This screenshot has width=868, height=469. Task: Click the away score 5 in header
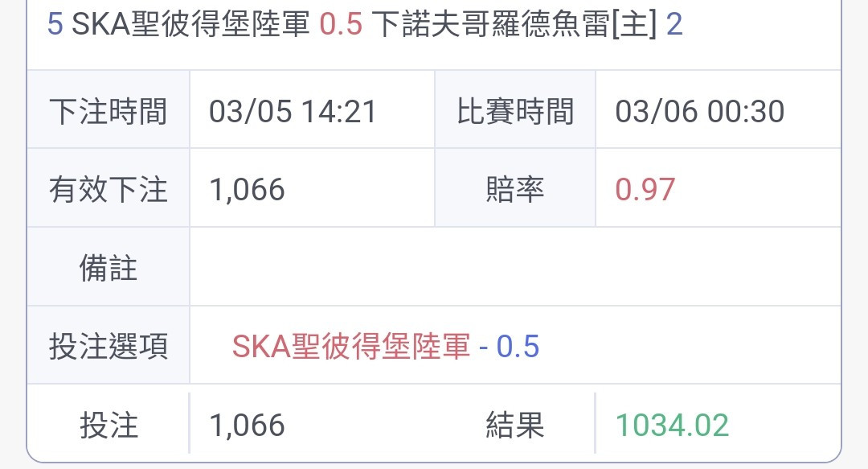pos(55,24)
